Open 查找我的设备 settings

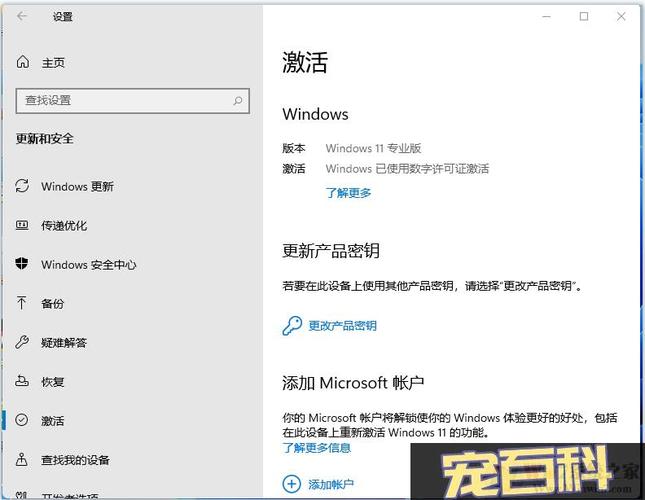(x=75, y=460)
